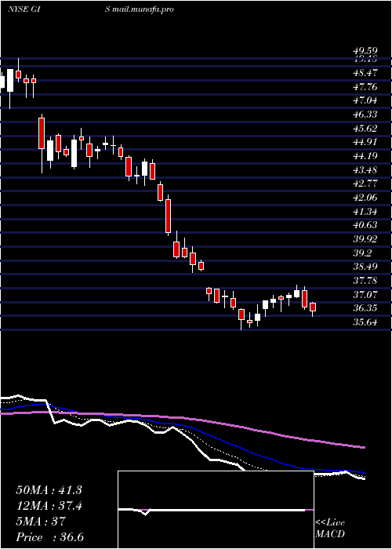Image resolution: width=392 pixels, height=549 pixels.
Task: Click the 37.07 price axis label
Action: [365, 295]
